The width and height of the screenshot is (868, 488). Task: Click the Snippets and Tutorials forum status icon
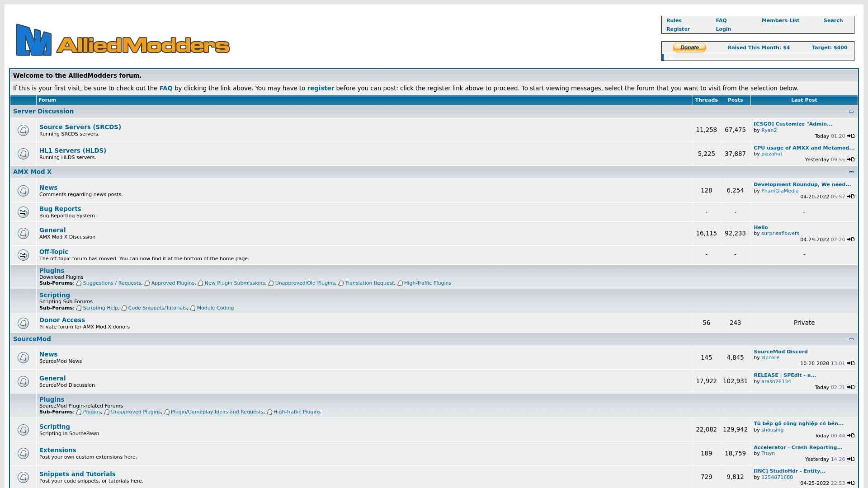click(x=23, y=477)
